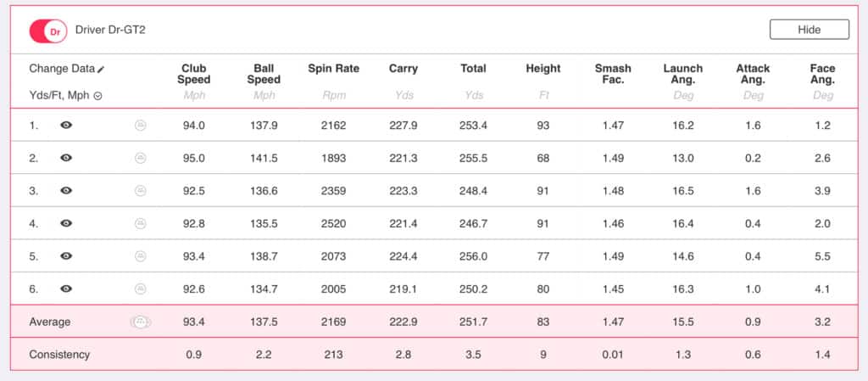Click the Change Data link
Image resolution: width=868 pixels, height=381 pixels.
[61, 69]
